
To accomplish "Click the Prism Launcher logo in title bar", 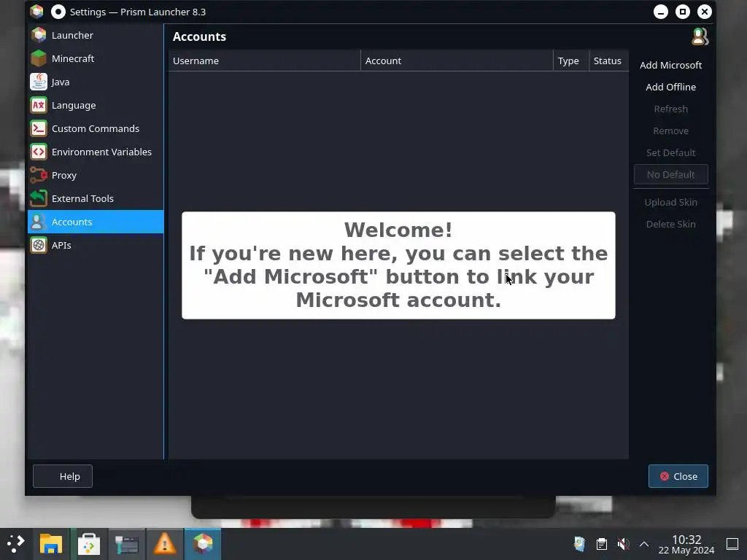I will click(36, 12).
